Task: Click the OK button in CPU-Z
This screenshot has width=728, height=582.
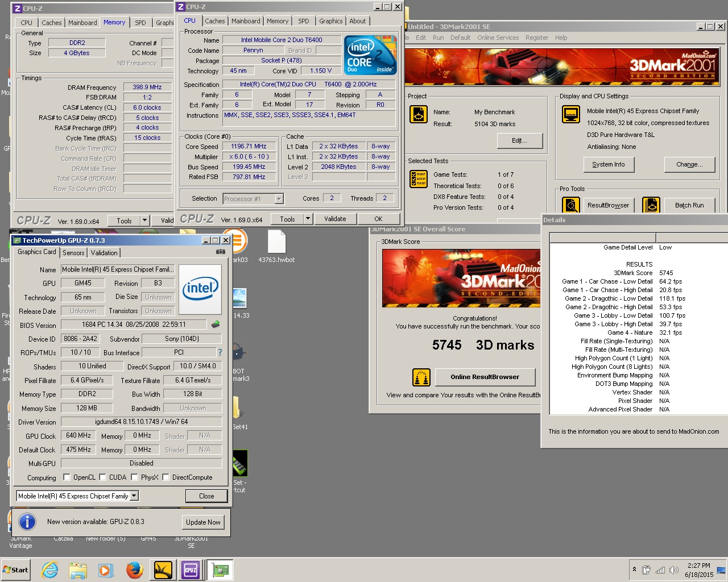Action: (378, 219)
